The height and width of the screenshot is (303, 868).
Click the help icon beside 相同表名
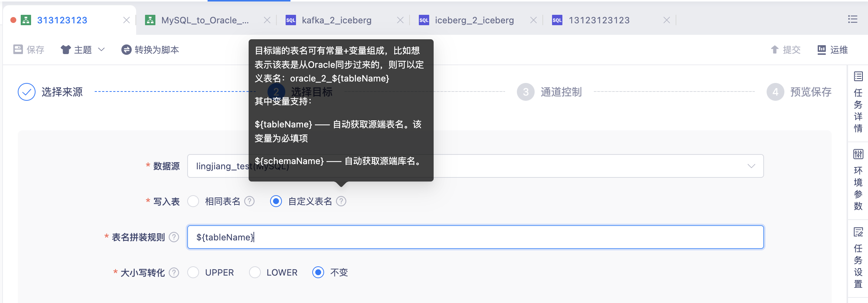[250, 201]
